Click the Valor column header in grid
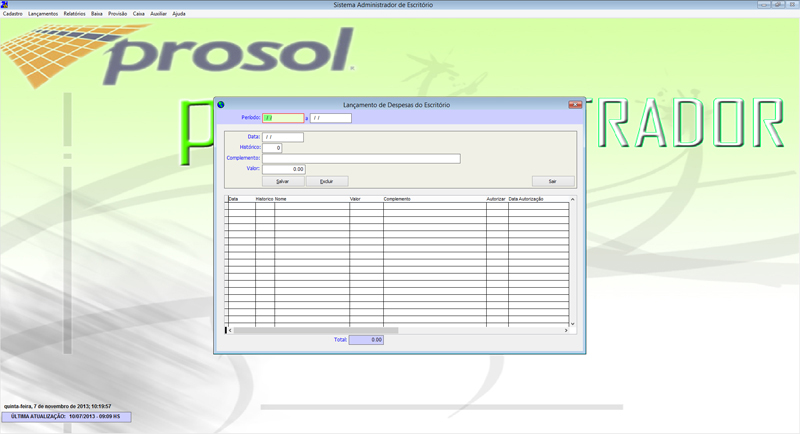 point(366,199)
